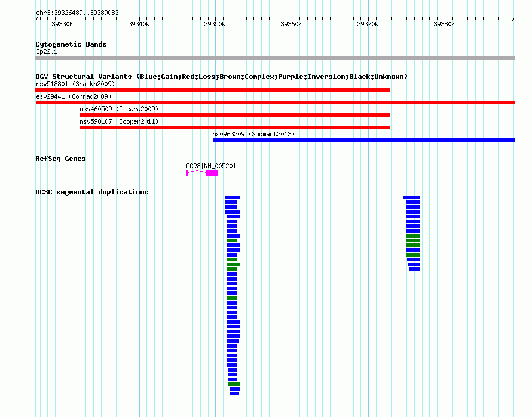Click the CCR8|NM_005201 gene label

[x=211, y=166]
